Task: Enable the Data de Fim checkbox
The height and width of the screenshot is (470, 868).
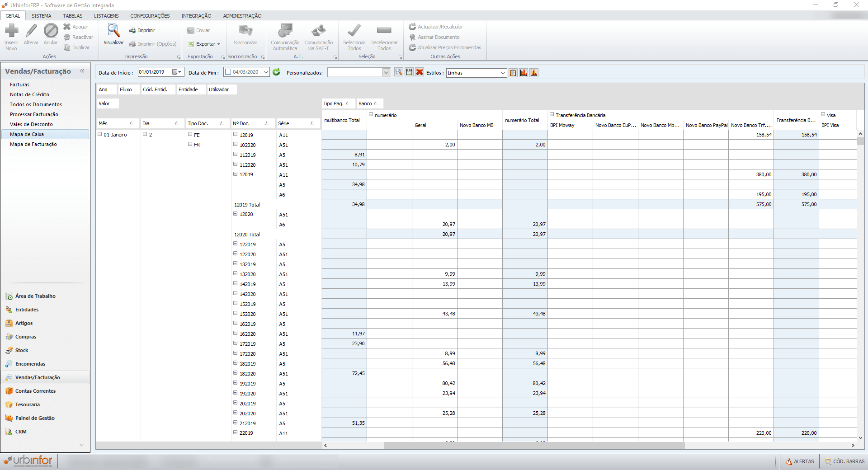Action: [228, 72]
